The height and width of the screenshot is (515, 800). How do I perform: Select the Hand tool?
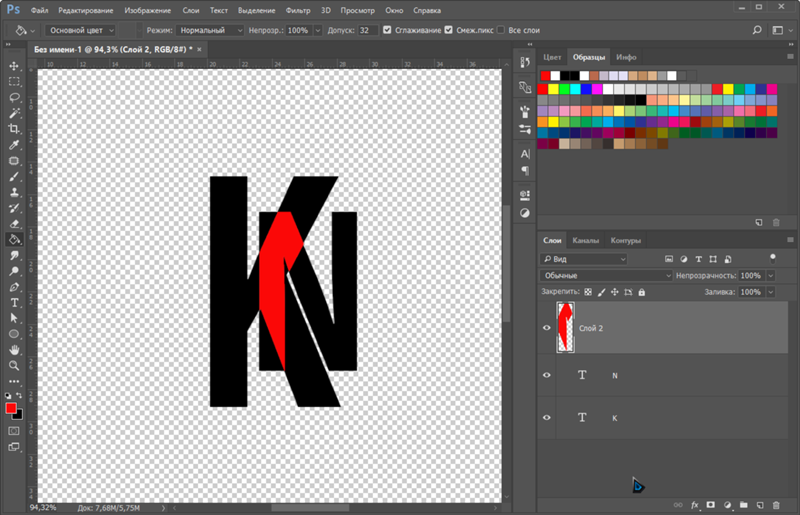14,350
